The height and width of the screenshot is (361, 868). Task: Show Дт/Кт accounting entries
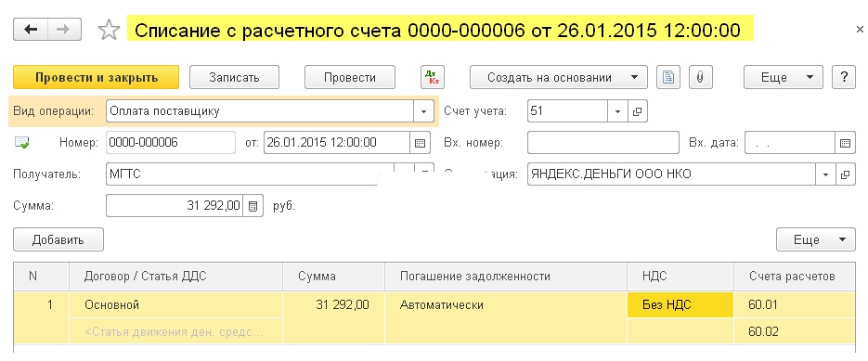[x=433, y=78]
